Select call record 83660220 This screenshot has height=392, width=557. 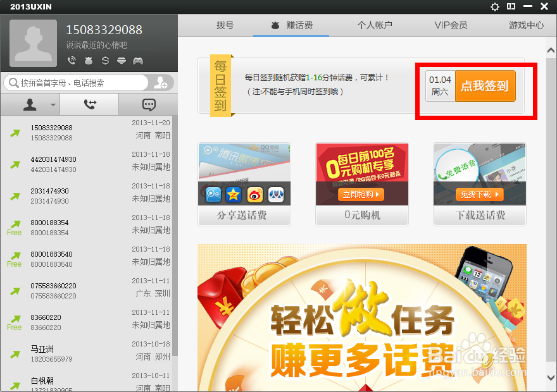tap(86, 321)
